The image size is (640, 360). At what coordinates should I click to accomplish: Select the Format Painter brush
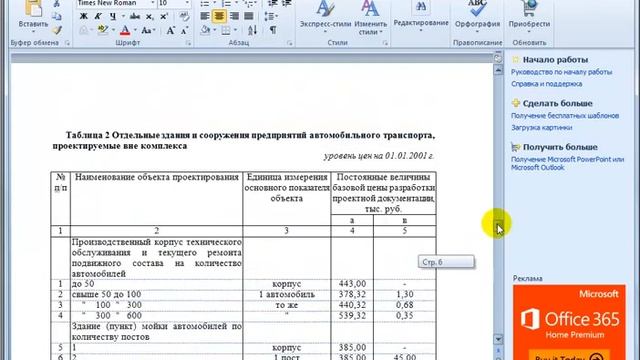pyautogui.click(x=57, y=30)
